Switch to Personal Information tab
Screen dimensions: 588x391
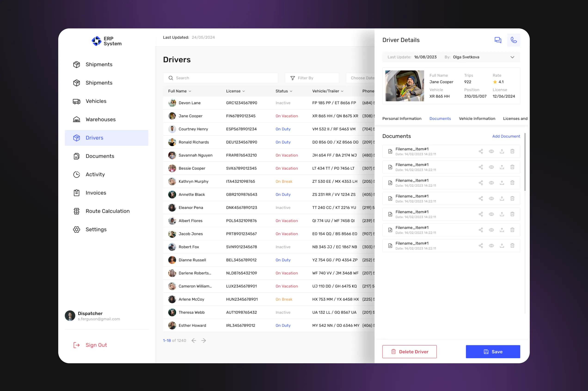401,119
